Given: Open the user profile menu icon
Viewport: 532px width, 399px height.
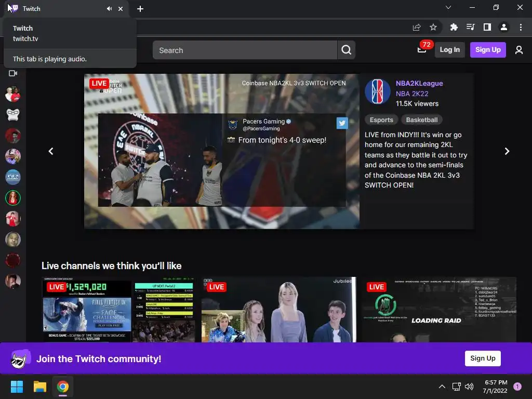Looking at the screenshot, I should (519, 50).
